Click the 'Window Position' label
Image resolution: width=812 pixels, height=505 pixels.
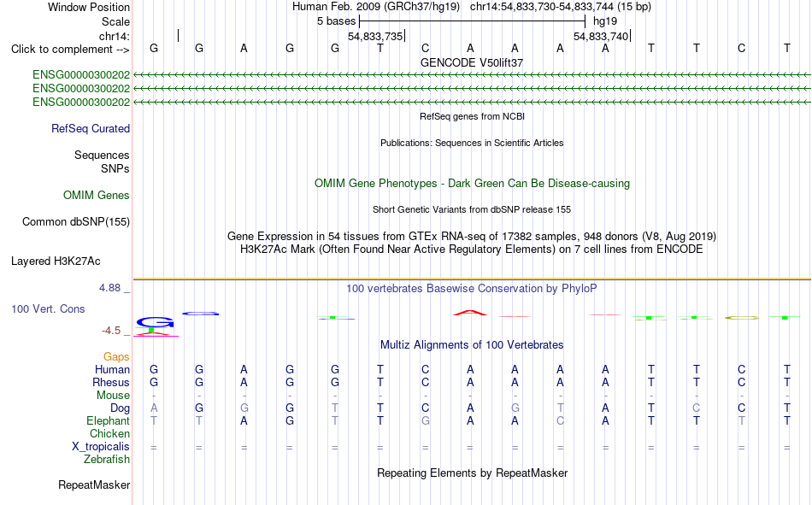point(89,7)
